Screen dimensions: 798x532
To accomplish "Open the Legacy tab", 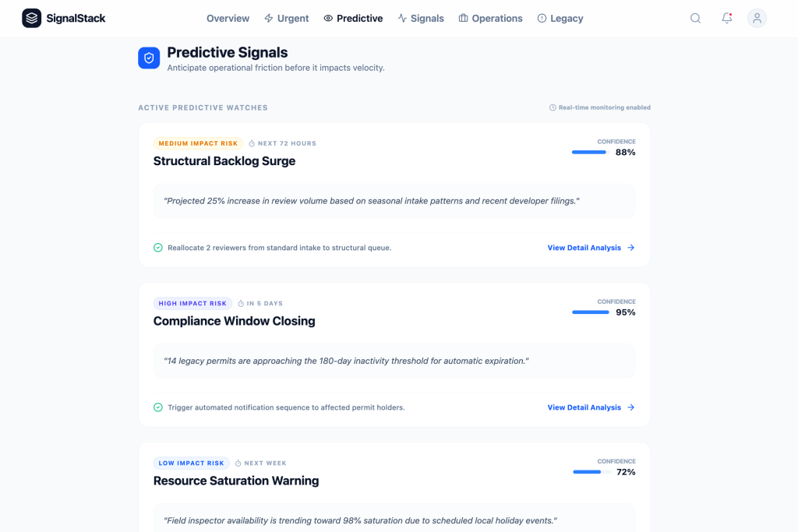I will (560, 18).
